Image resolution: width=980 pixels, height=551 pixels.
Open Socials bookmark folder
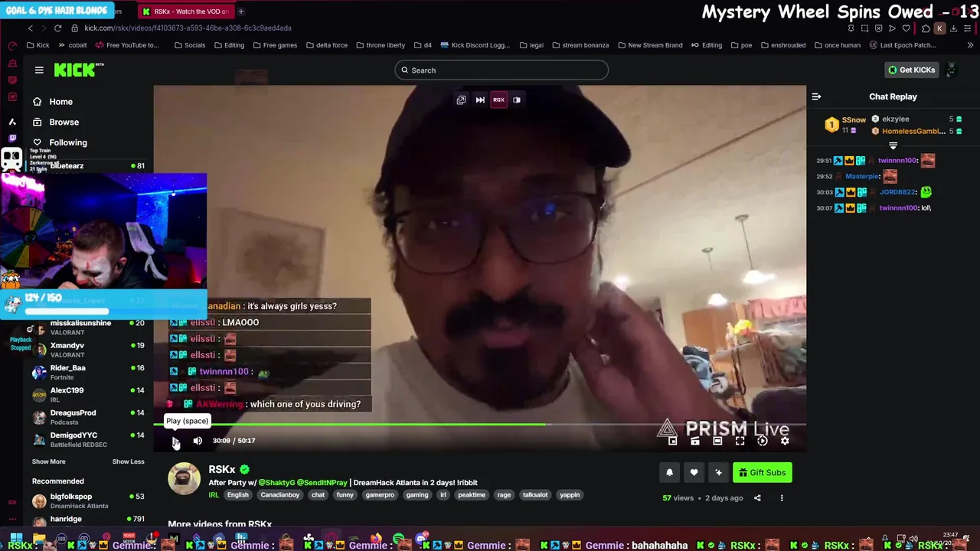click(x=189, y=45)
